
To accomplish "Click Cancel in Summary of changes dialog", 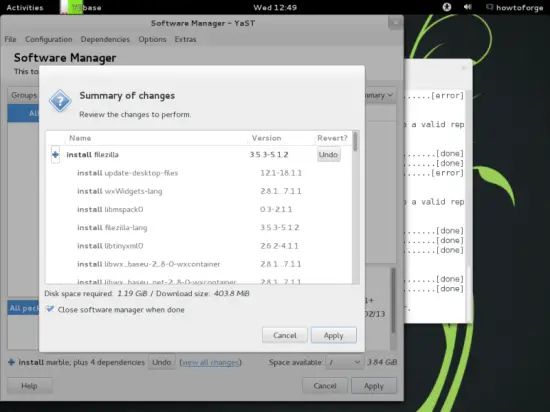I will pyautogui.click(x=285, y=335).
